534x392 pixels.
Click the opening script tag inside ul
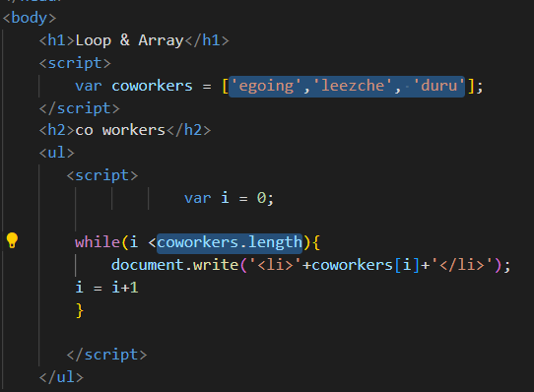pyautogui.click(x=102, y=175)
